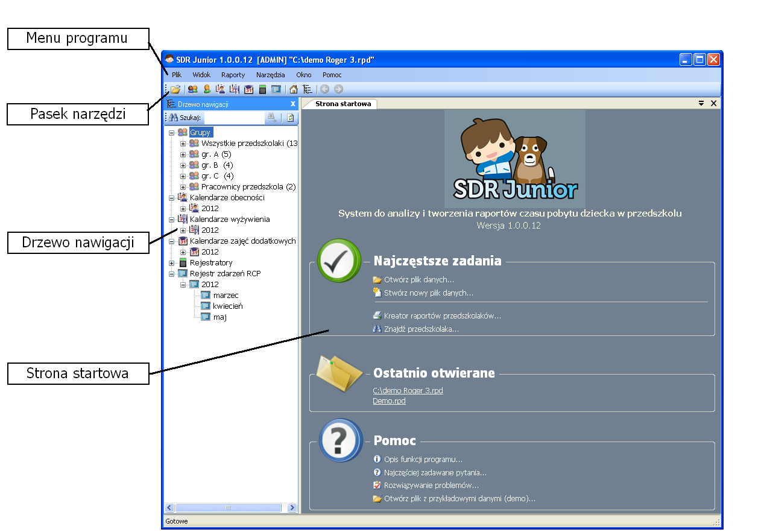The height and width of the screenshot is (532, 764).
Task: Select the Strona startowa tab
Action: point(343,104)
